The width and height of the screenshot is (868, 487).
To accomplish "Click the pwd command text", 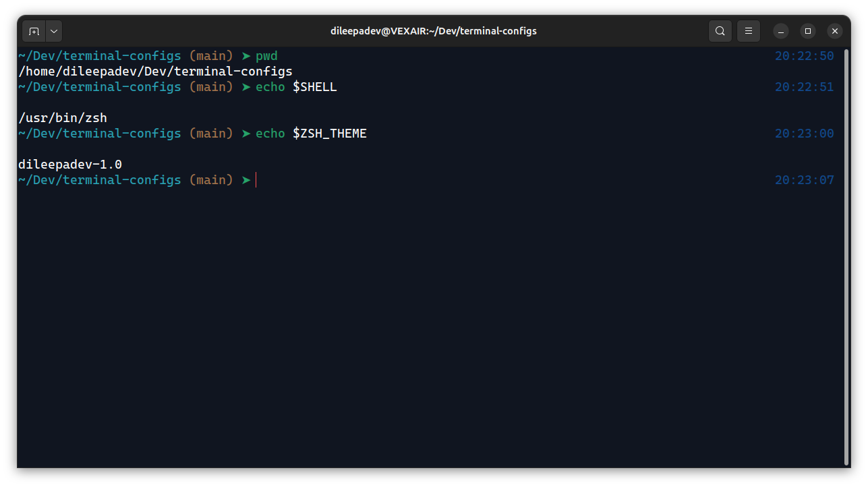I will (266, 56).
